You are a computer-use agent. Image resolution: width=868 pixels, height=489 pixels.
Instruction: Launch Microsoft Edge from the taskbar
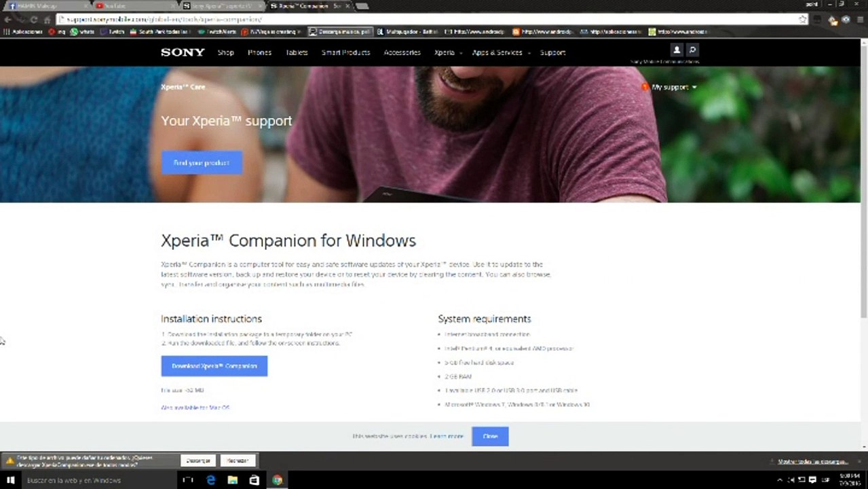tap(211, 480)
